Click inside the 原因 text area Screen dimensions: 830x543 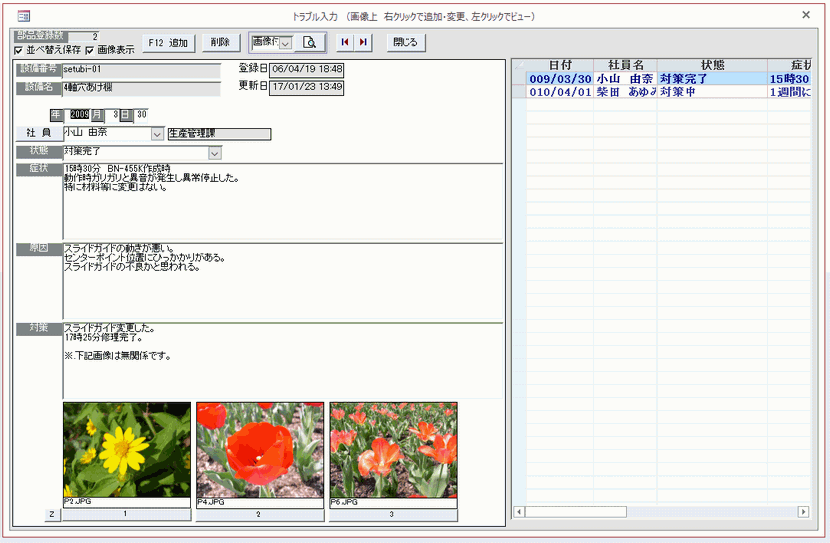(283, 281)
